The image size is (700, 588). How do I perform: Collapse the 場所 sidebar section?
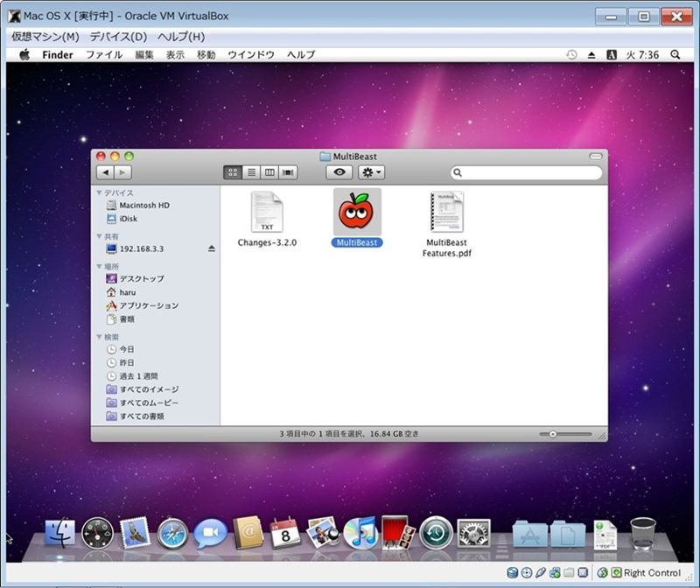[x=99, y=267]
